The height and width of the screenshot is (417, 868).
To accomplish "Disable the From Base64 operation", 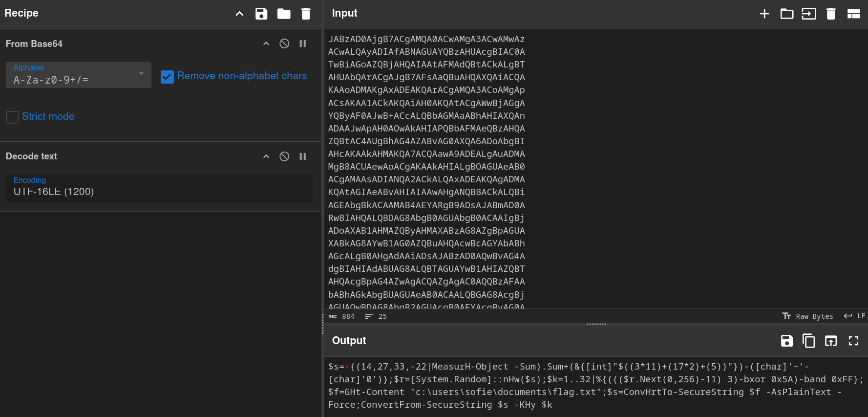I will (284, 44).
